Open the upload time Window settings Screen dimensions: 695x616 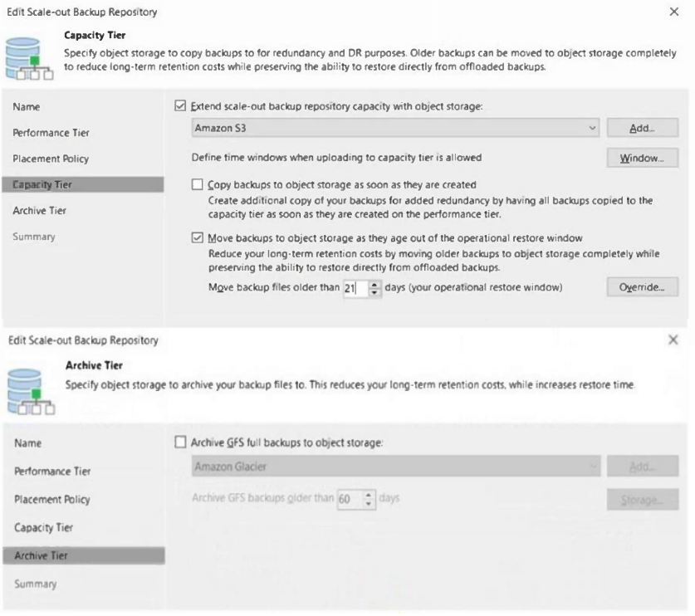(642, 158)
